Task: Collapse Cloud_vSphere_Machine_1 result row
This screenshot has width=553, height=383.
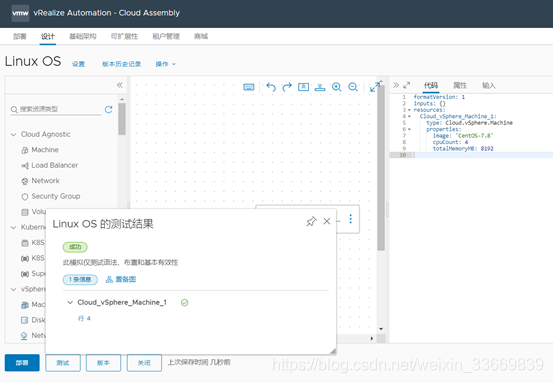Action: pos(70,303)
